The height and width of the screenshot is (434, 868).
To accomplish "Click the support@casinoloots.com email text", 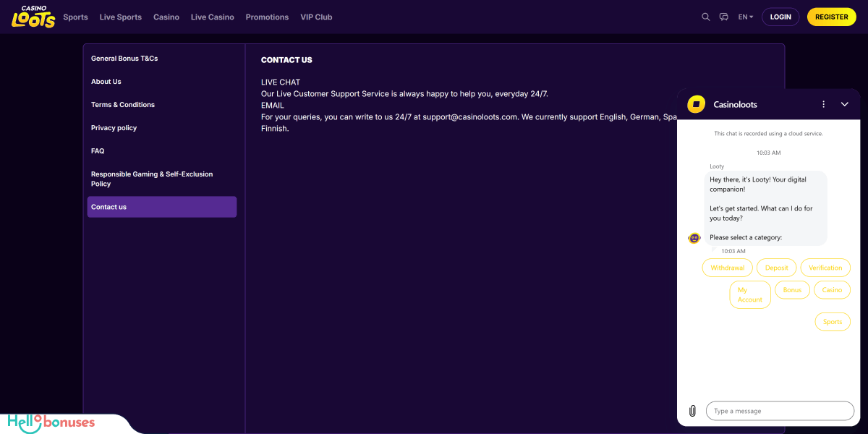I will pyautogui.click(x=471, y=116).
